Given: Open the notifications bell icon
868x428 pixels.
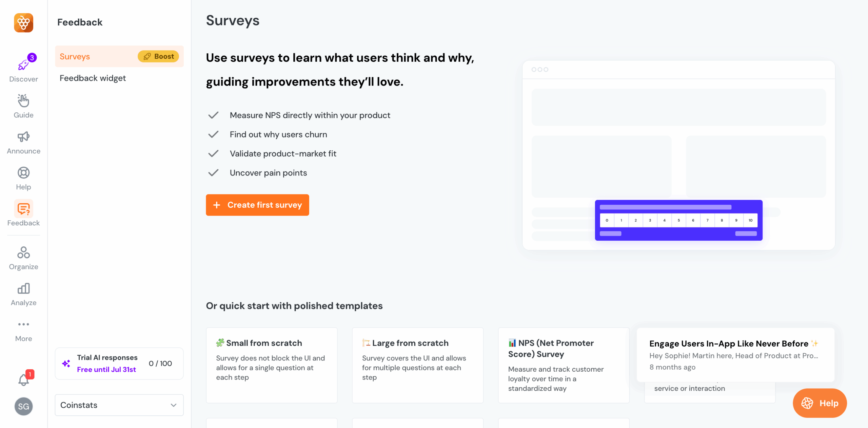Looking at the screenshot, I should (x=23, y=380).
